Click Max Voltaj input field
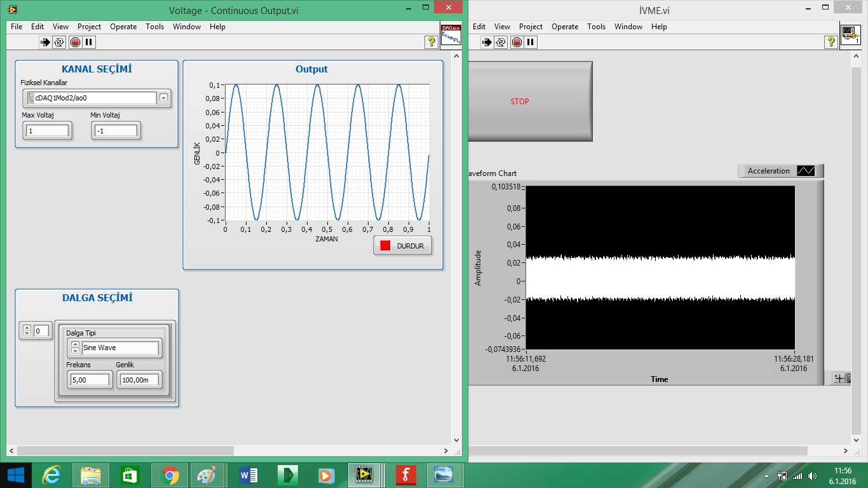The height and width of the screenshot is (488, 868). [x=47, y=131]
